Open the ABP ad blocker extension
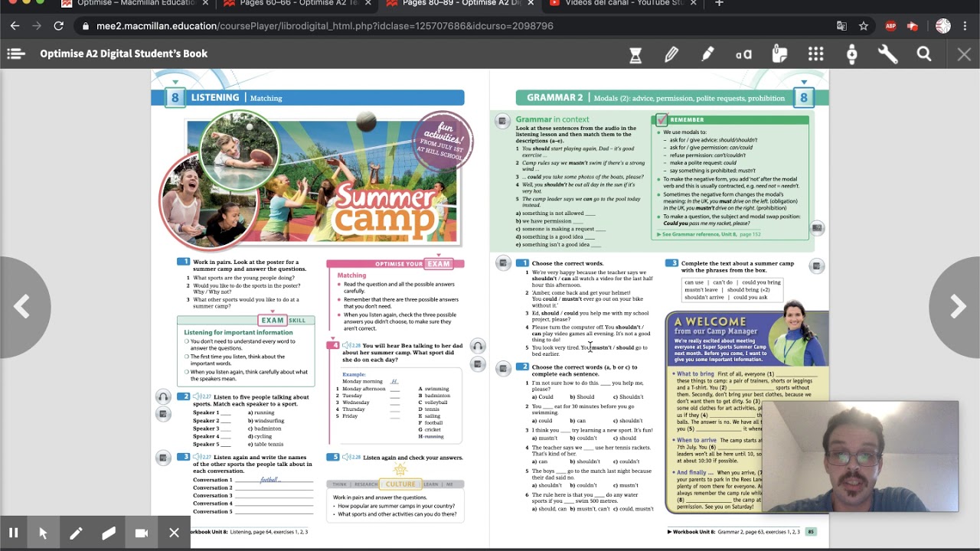 click(890, 26)
